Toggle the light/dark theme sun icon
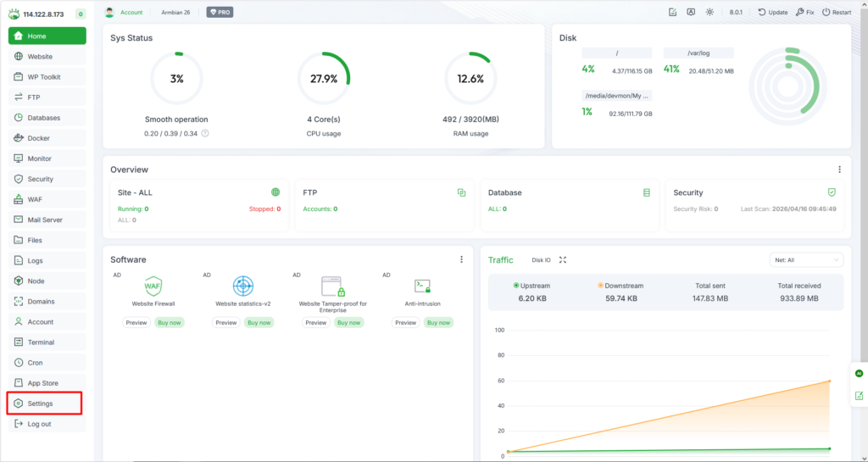This screenshot has height=462, width=868. [709, 13]
